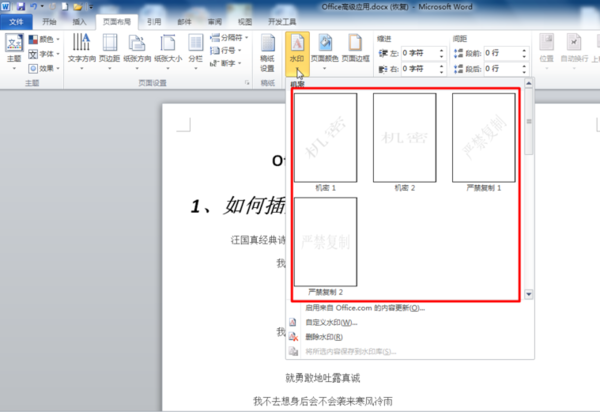The width and height of the screenshot is (600, 412).
Task: Click the 页面颜色 page color icon
Action: point(324,43)
